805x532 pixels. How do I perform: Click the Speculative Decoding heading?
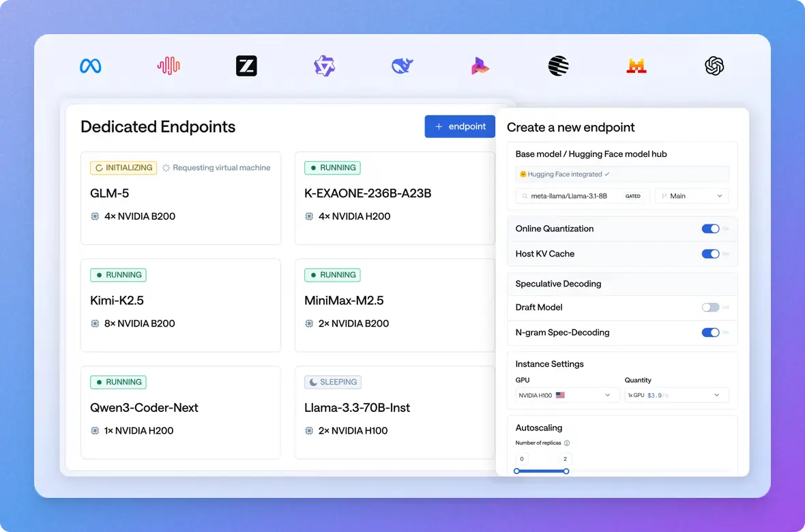558,284
